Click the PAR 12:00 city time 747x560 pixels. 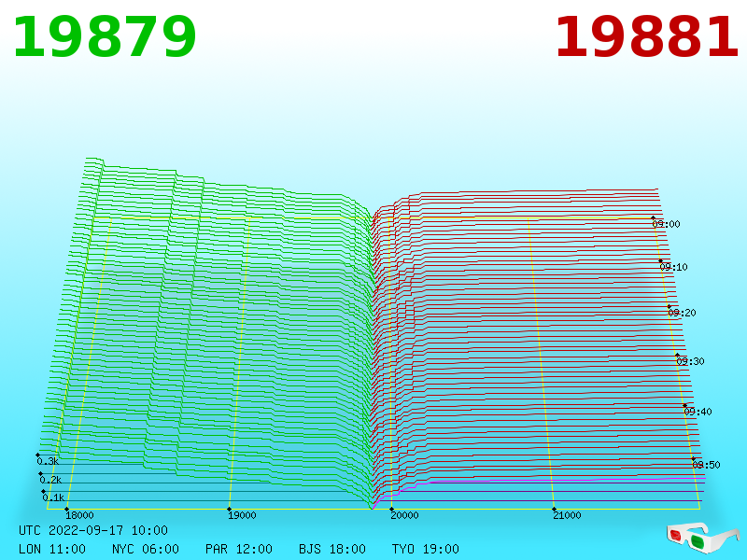click(239, 549)
